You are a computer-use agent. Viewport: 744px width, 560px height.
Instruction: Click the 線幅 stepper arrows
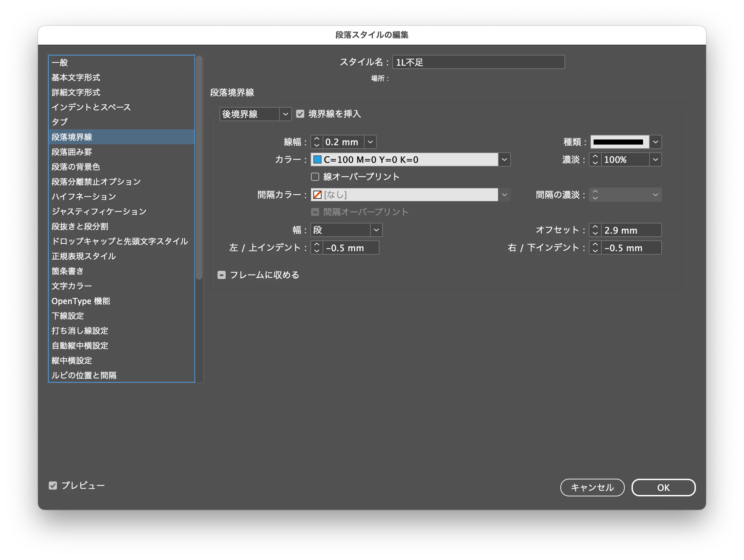click(x=316, y=142)
